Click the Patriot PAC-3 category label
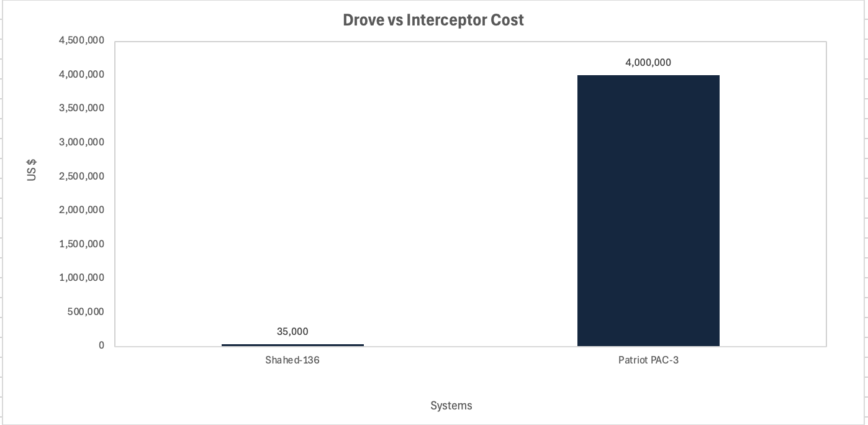Screen dimensions: 868x425 (648, 360)
